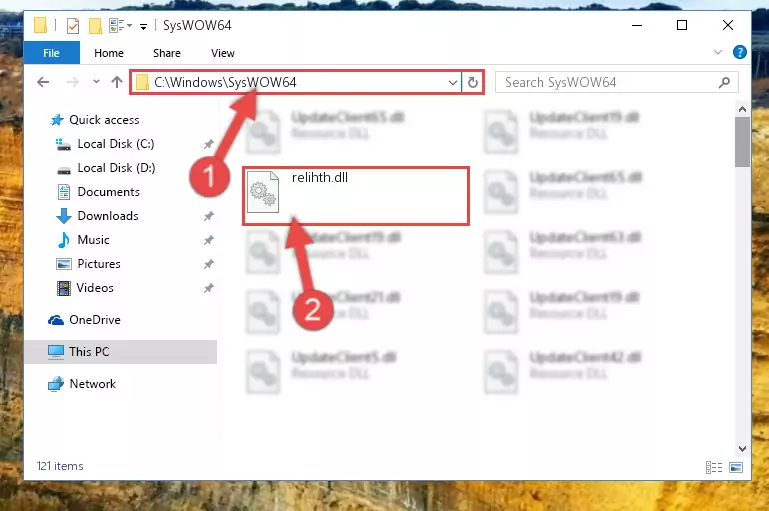This screenshot has height=511, width=769.
Task: Minimize the SysWOW64 window
Action: tap(637, 26)
